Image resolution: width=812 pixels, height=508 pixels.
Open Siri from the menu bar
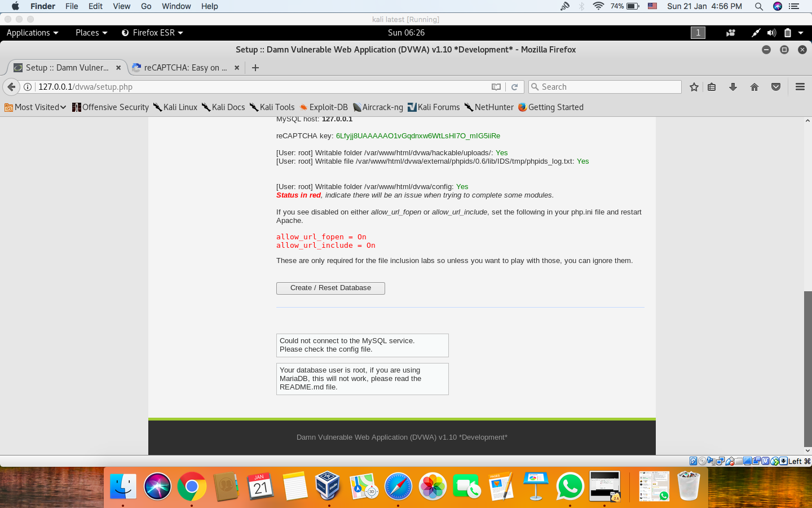pos(778,6)
